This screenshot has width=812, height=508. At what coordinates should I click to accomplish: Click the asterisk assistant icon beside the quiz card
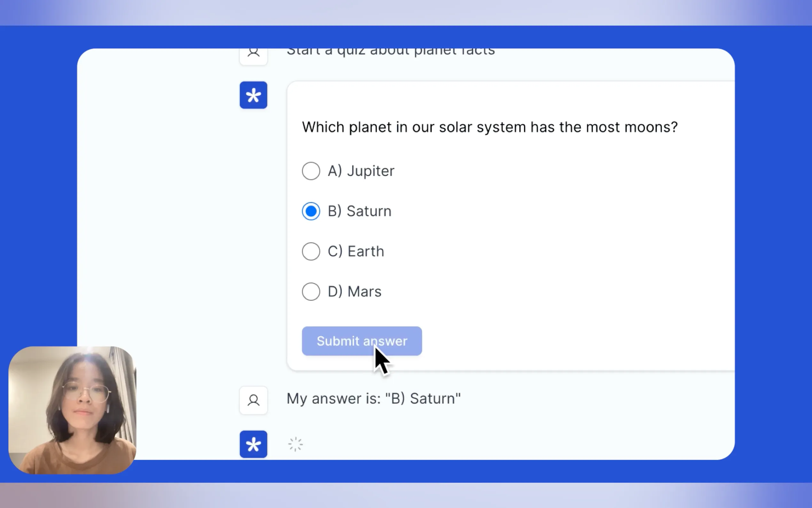(254, 95)
